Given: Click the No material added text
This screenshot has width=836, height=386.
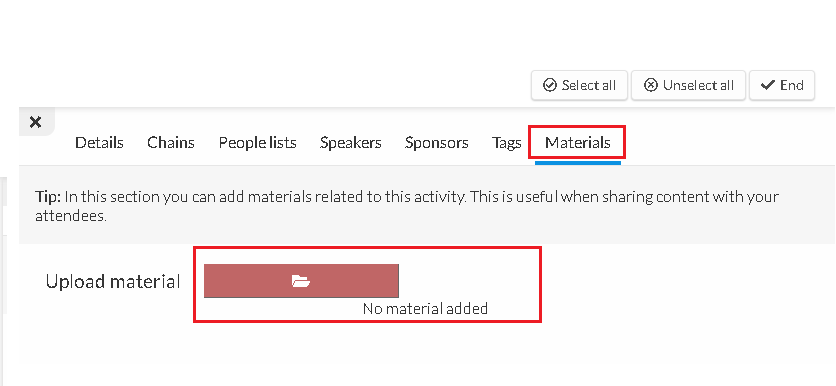Looking at the screenshot, I should [425, 309].
